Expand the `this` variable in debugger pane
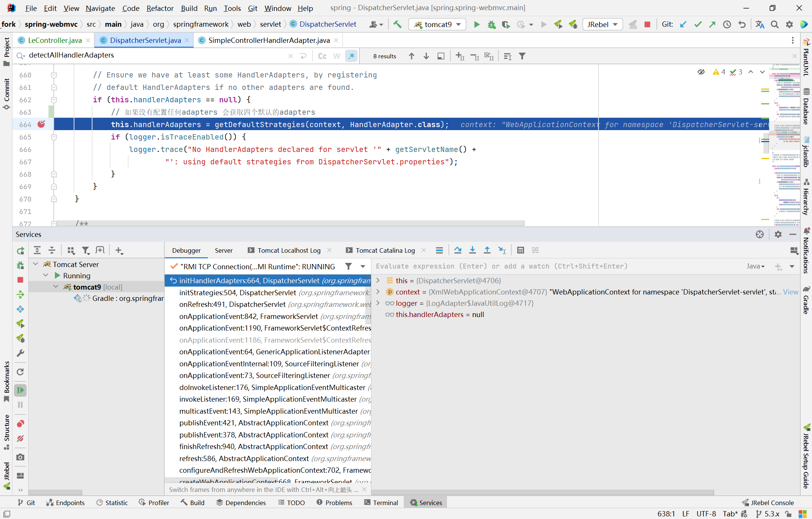This screenshot has height=519, width=812. click(x=377, y=280)
